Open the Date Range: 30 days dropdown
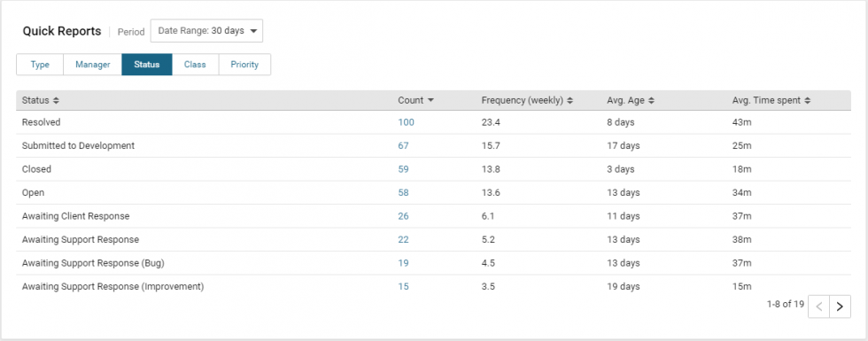This screenshot has height=341, width=868. [206, 31]
